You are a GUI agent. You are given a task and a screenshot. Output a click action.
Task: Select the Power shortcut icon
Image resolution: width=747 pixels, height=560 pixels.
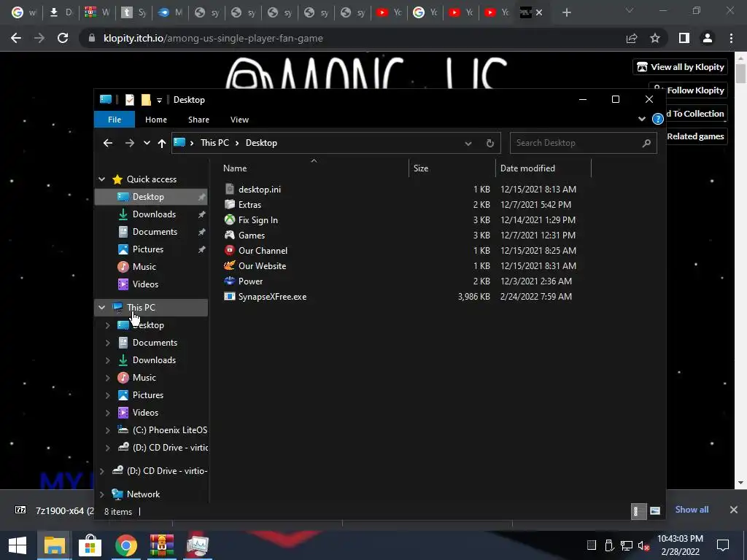pyautogui.click(x=230, y=281)
